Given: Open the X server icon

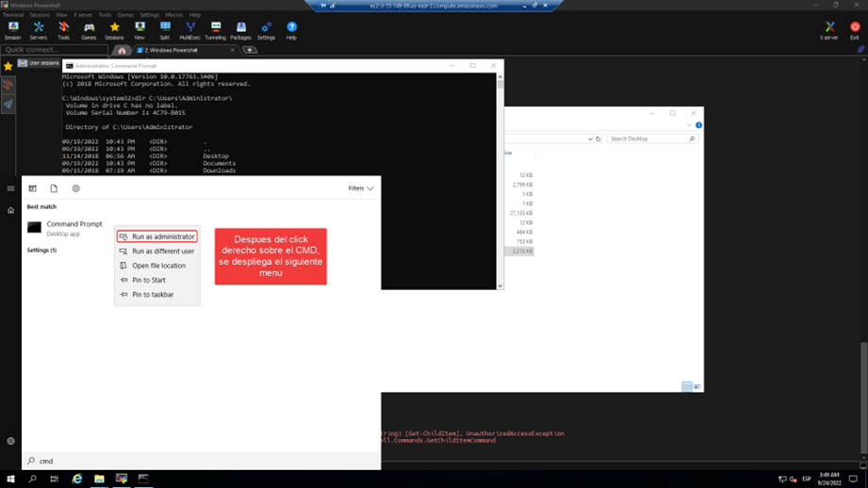Looking at the screenshot, I should [829, 31].
